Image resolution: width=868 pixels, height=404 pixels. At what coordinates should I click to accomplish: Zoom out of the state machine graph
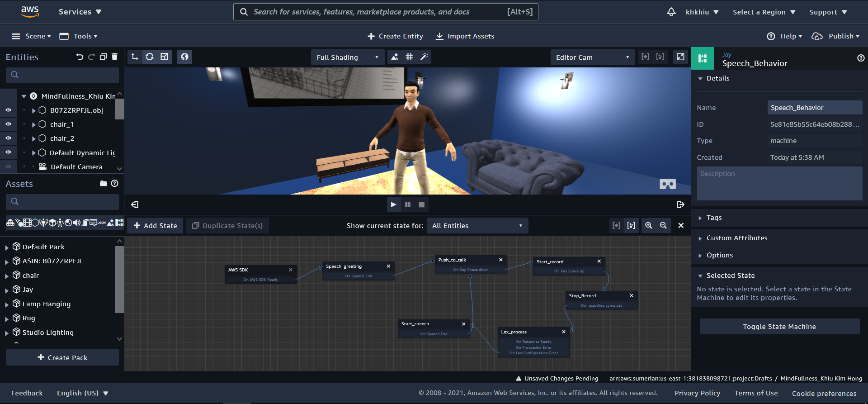click(x=663, y=225)
